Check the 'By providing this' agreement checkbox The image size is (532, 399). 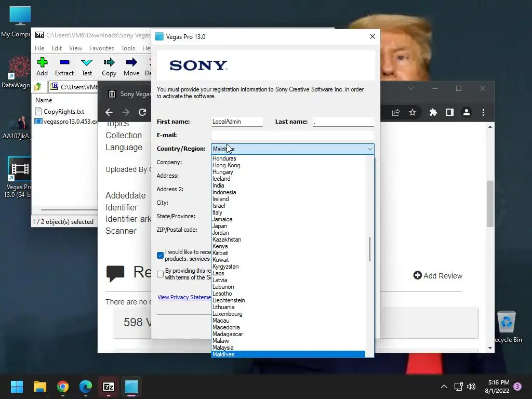[160, 274]
